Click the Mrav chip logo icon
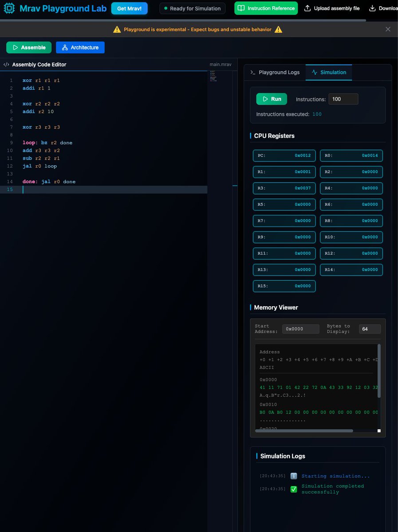Viewport: 398px width, 532px height. coord(10,8)
